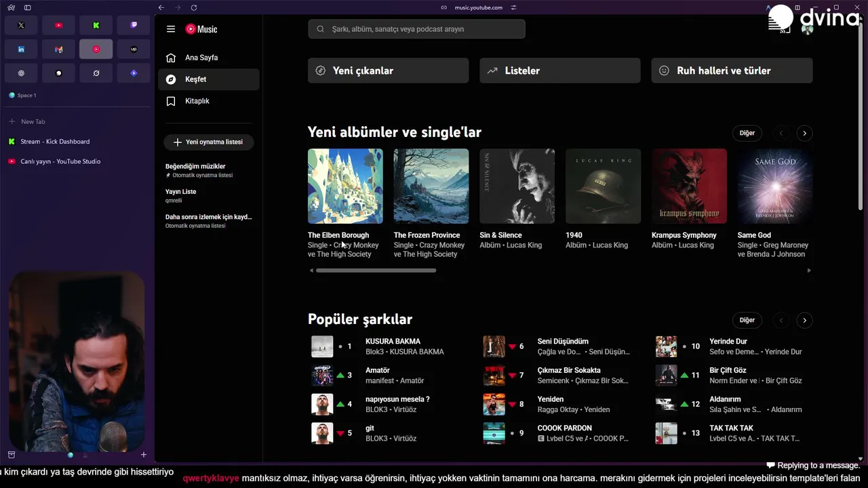This screenshot has height=488, width=868.
Task: Open the Gmail pinned tab tile
Action: (x=58, y=49)
